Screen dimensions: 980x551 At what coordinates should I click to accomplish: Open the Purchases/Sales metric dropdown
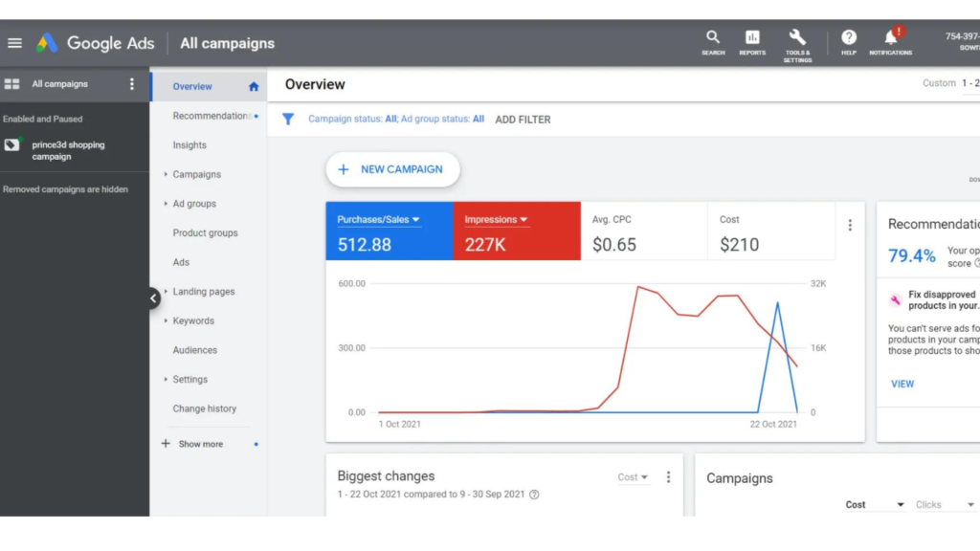378,220
